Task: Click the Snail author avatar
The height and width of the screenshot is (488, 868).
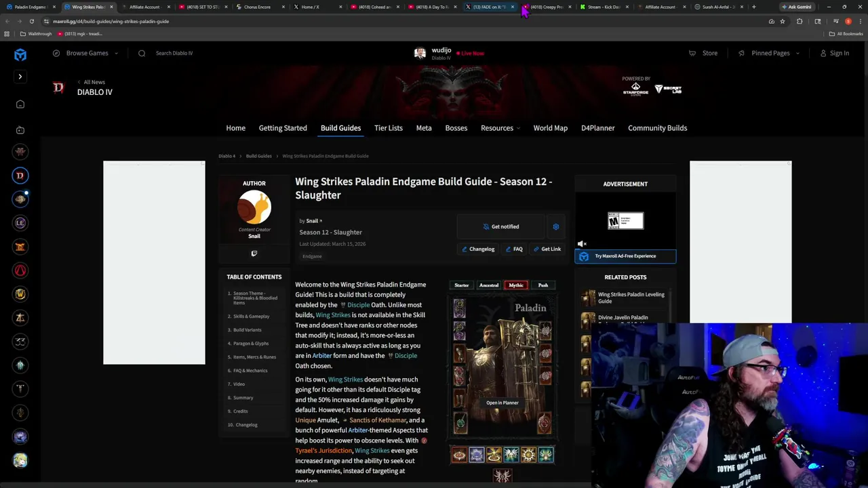Action: (254, 207)
